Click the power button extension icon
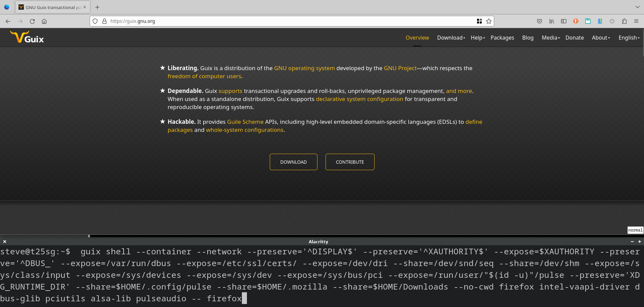The image size is (644, 307). point(612,21)
